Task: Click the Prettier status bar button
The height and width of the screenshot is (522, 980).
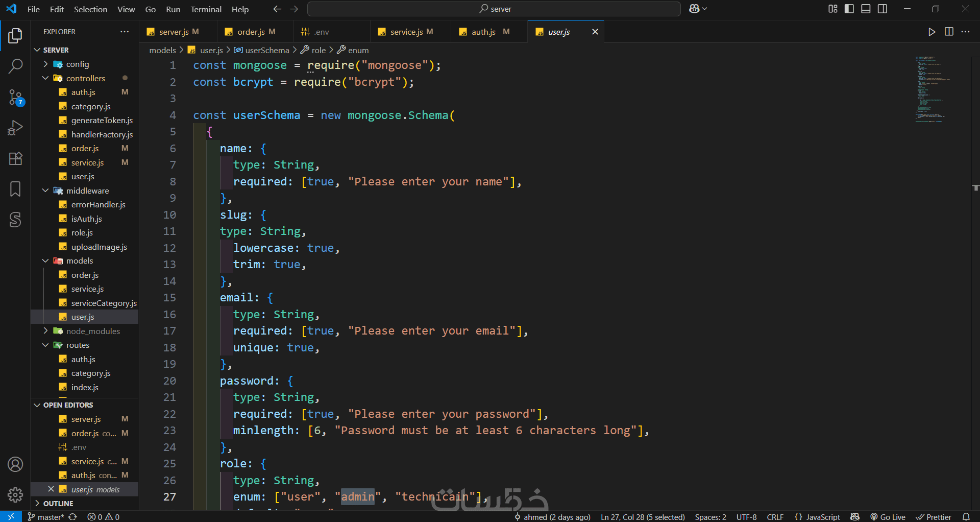Action: [x=934, y=517]
